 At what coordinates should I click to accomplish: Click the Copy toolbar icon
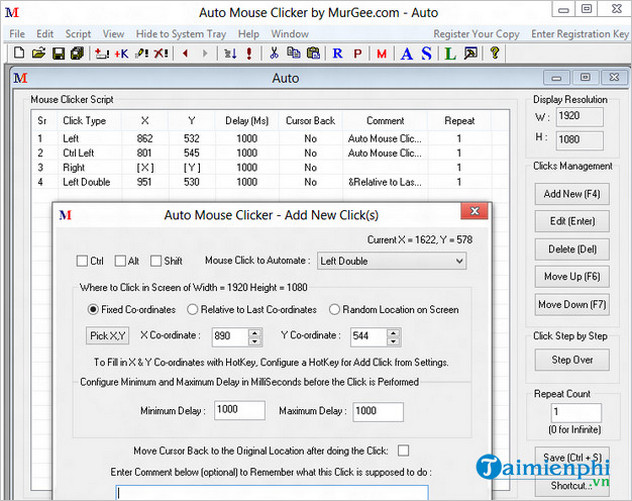(x=293, y=53)
